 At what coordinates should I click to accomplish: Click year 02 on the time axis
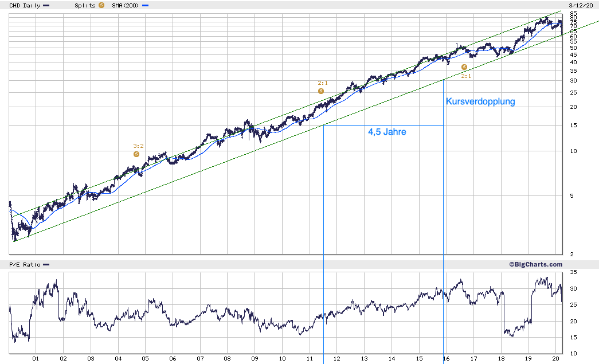[x=63, y=359]
